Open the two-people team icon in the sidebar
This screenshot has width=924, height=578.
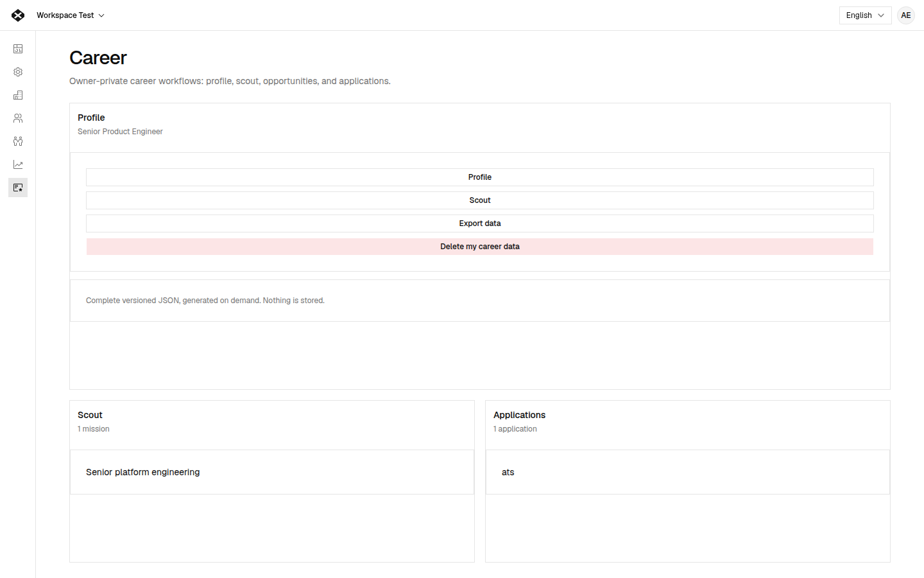pos(18,141)
